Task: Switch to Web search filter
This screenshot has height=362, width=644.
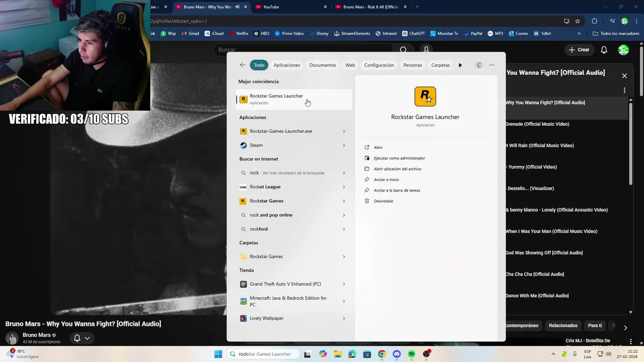Action: pos(350,65)
